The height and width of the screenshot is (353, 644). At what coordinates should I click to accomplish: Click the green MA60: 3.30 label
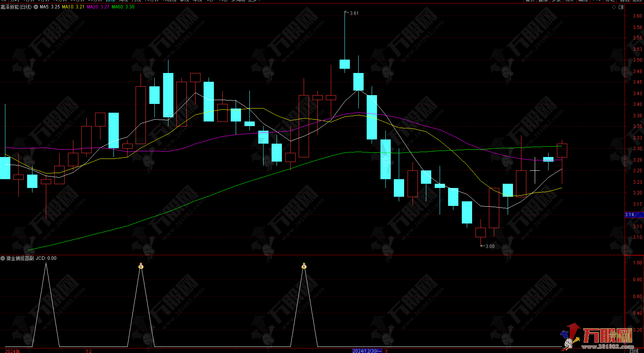click(x=123, y=7)
